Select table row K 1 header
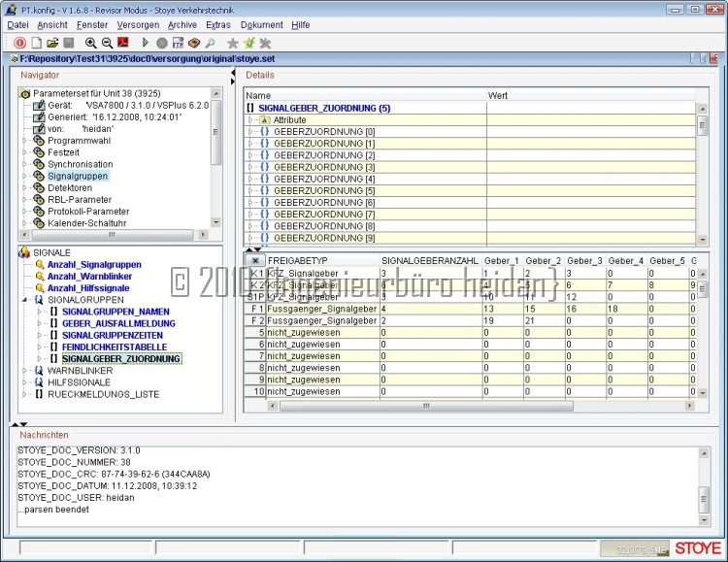The image size is (728, 562). 256,274
